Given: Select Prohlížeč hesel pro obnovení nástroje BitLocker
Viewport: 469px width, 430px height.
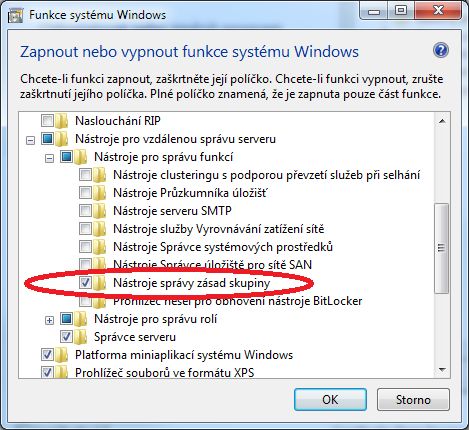Looking at the screenshot, I should click(238, 301).
